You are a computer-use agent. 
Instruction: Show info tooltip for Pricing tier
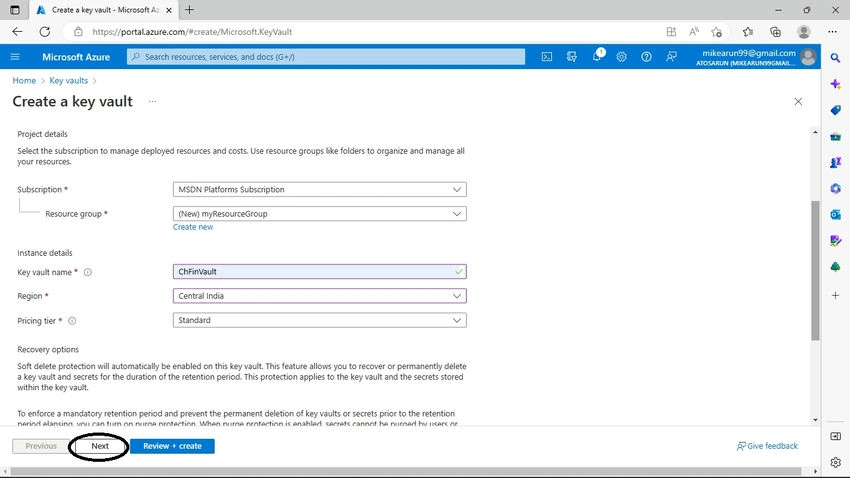(72, 321)
